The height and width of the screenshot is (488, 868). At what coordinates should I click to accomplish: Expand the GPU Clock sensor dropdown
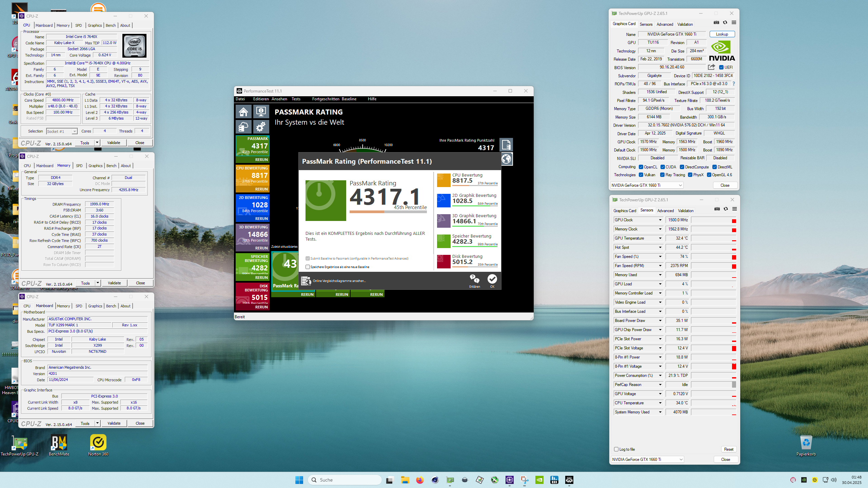click(x=660, y=220)
